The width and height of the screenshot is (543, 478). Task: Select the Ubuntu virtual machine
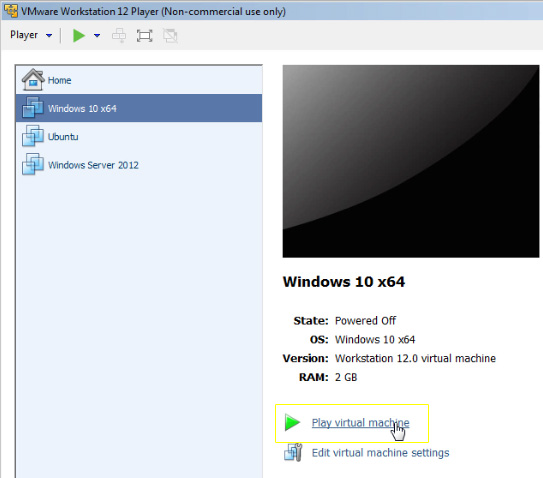pos(139,136)
